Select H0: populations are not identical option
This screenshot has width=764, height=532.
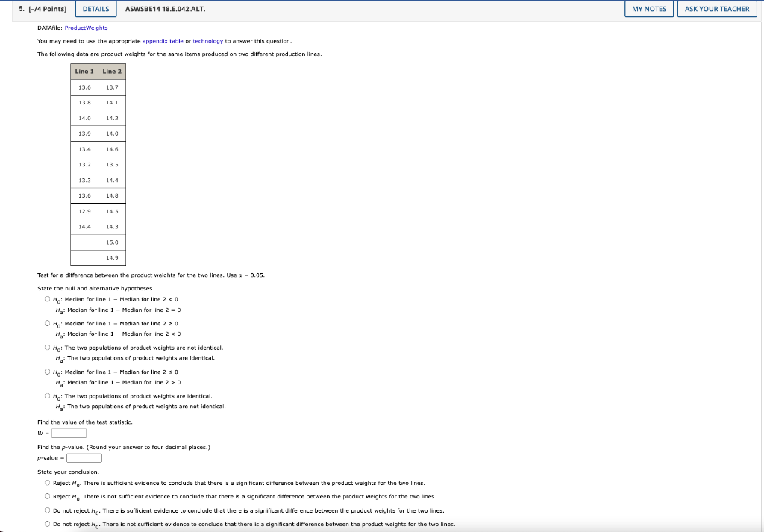click(47, 348)
